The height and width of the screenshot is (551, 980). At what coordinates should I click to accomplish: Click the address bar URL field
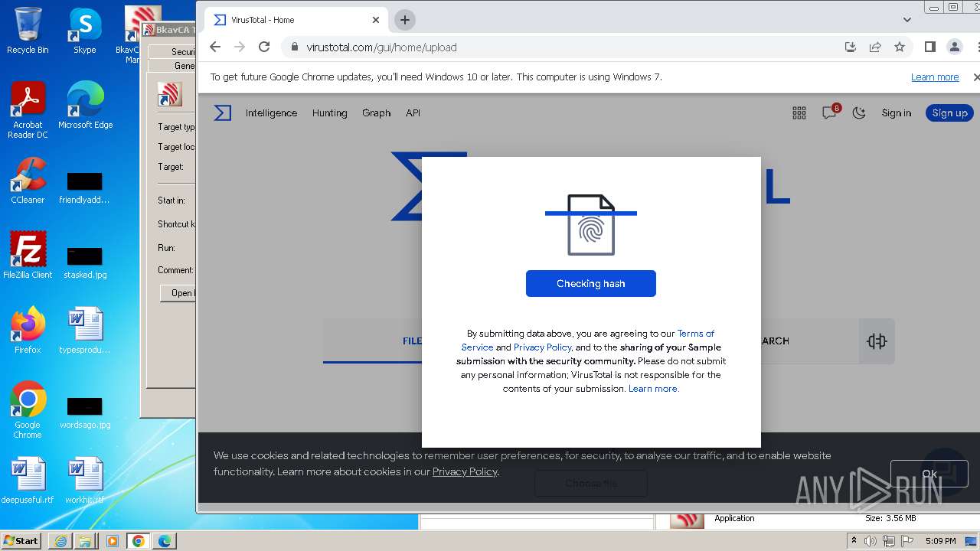tap(567, 47)
